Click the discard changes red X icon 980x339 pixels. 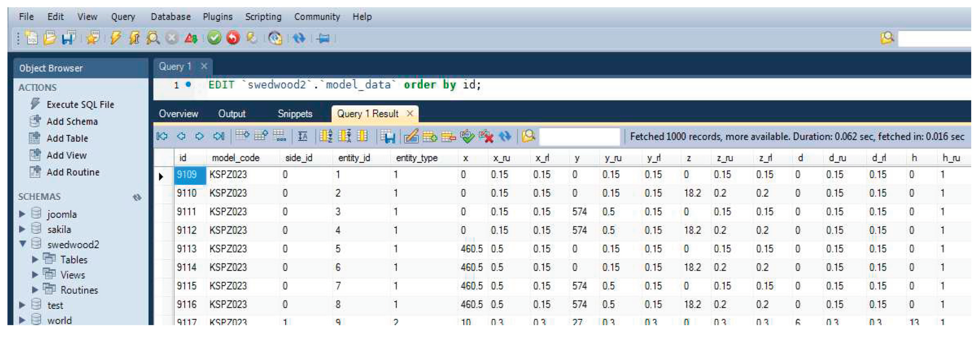pyautogui.click(x=486, y=136)
